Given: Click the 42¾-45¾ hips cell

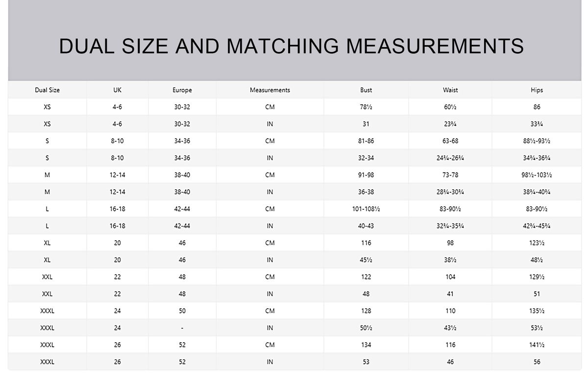Looking at the screenshot, I should [x=537, y=226].
